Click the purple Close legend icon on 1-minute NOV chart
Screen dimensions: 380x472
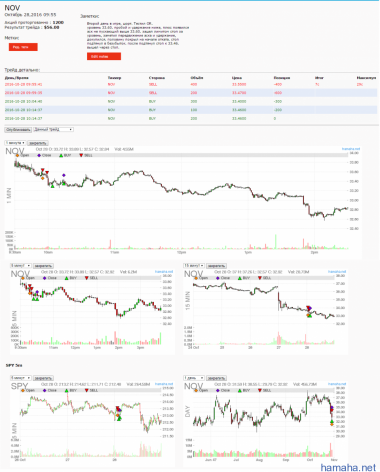pos(39,155)
